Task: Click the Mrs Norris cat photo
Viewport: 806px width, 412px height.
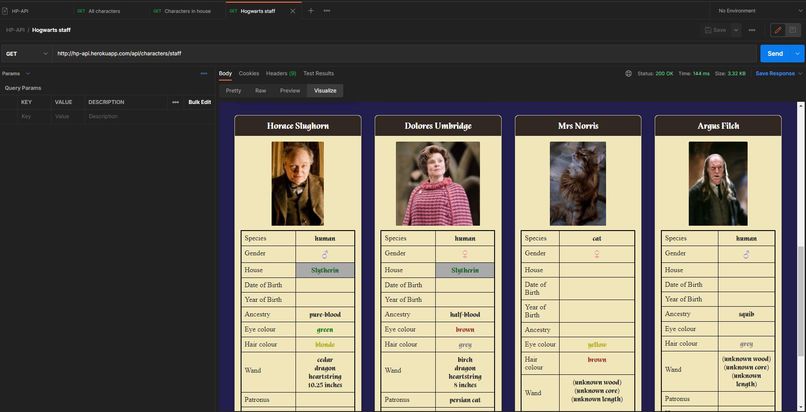Action: click(x=578, y=183)
